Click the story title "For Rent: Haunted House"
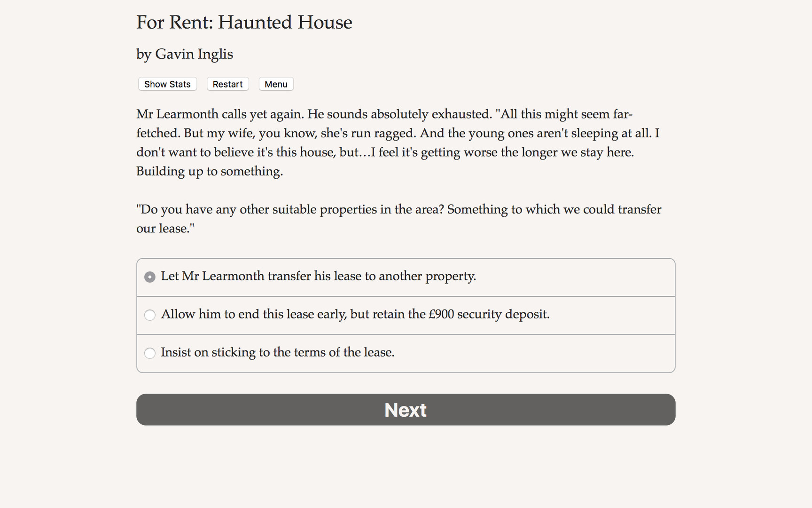 (244, 22)
